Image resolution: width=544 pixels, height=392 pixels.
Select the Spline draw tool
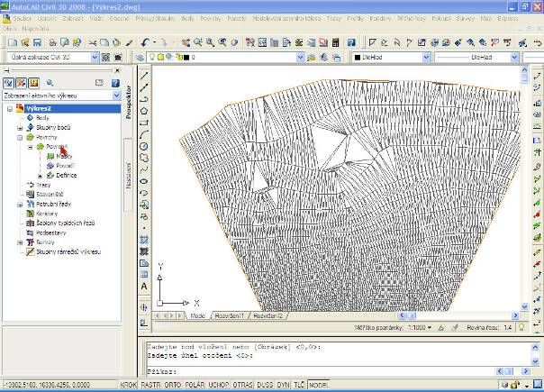(x=144, y=169)
